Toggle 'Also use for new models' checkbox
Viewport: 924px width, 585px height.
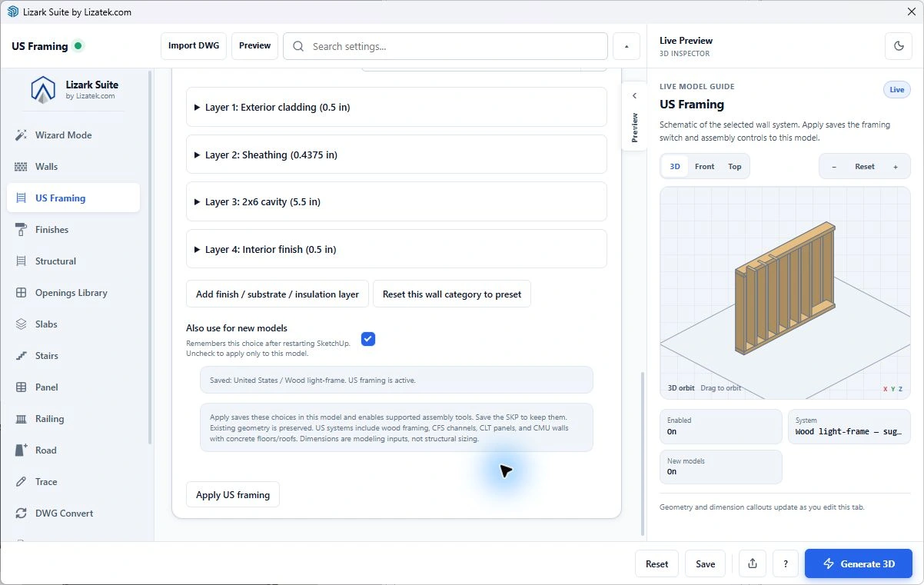tap(368, 339)
